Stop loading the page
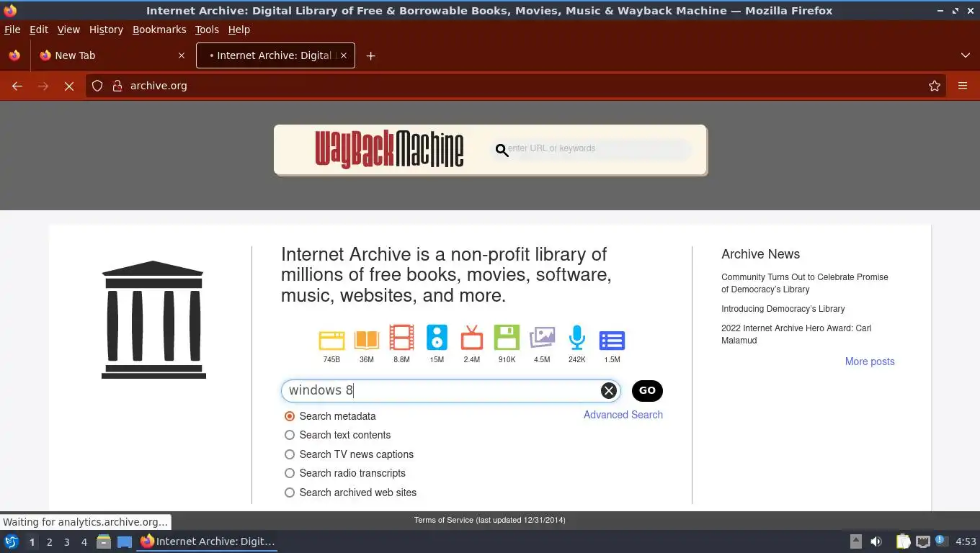 click(x=69, y=86)
